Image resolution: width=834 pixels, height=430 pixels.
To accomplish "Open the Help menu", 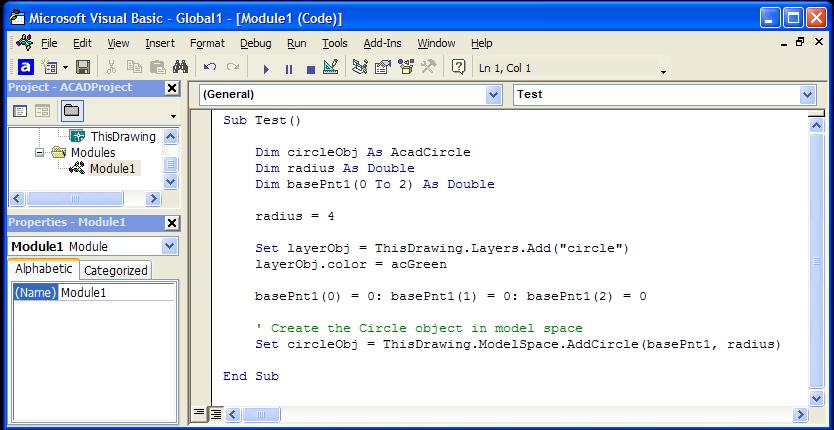I will [x=481, y=44].
